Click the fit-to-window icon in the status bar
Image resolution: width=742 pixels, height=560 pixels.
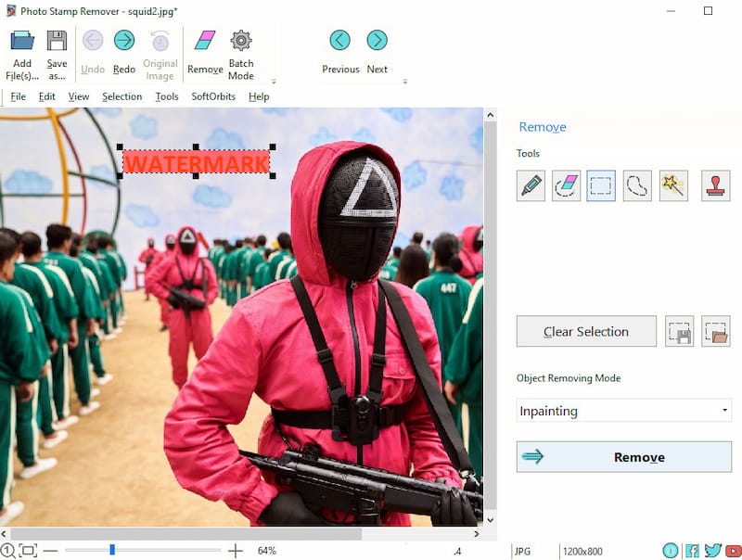[28, 551]
